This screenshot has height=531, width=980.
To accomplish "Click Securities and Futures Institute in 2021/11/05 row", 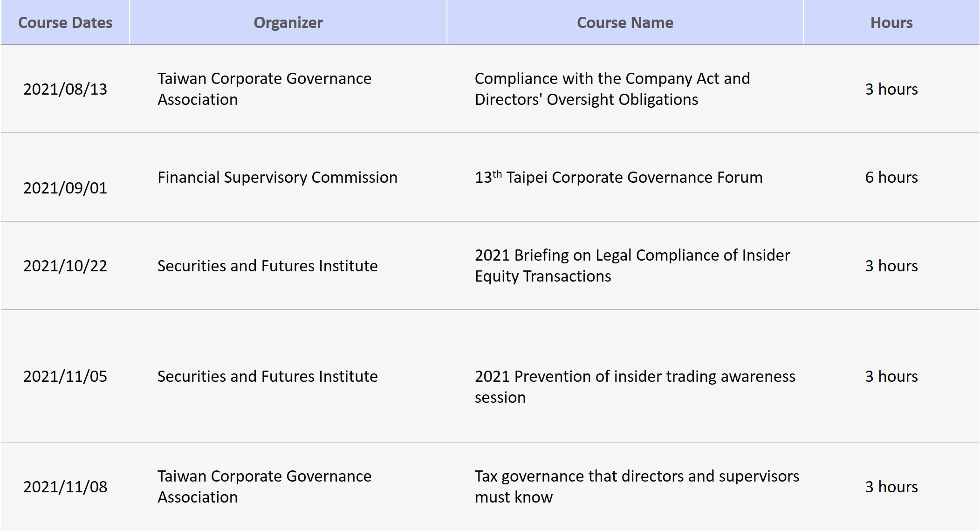I will [267, 376].
